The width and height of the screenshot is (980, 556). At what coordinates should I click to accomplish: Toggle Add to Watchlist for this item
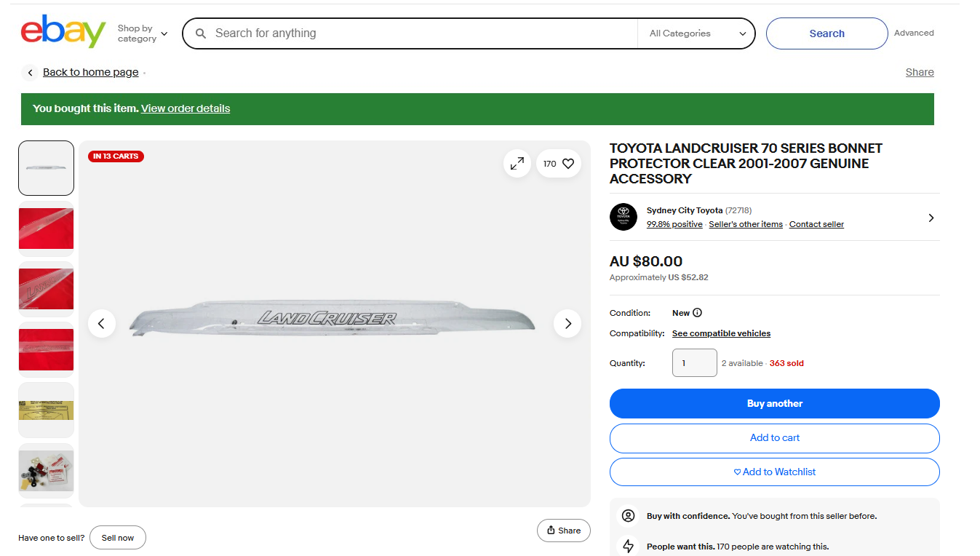(774, 472)
